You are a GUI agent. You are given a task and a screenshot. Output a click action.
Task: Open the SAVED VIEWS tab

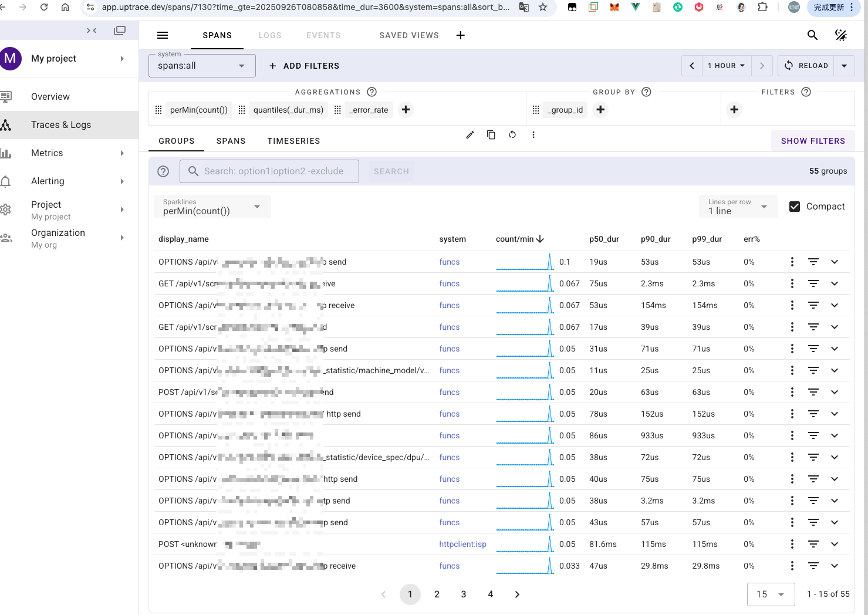409,35
